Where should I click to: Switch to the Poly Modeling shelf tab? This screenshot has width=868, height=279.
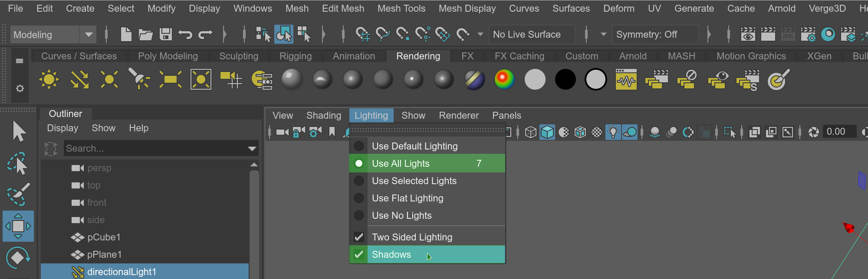pyautogui.click(x=168, y=56)
